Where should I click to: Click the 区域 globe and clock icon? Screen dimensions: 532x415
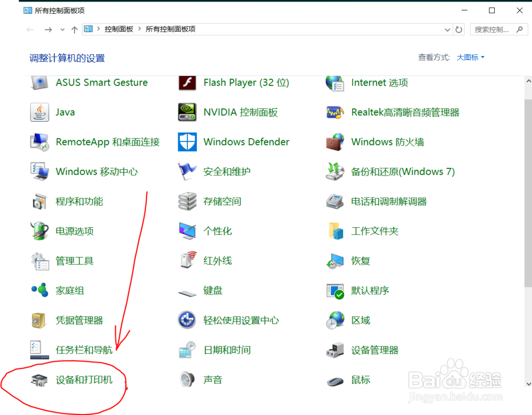click(x=335, y=320)
